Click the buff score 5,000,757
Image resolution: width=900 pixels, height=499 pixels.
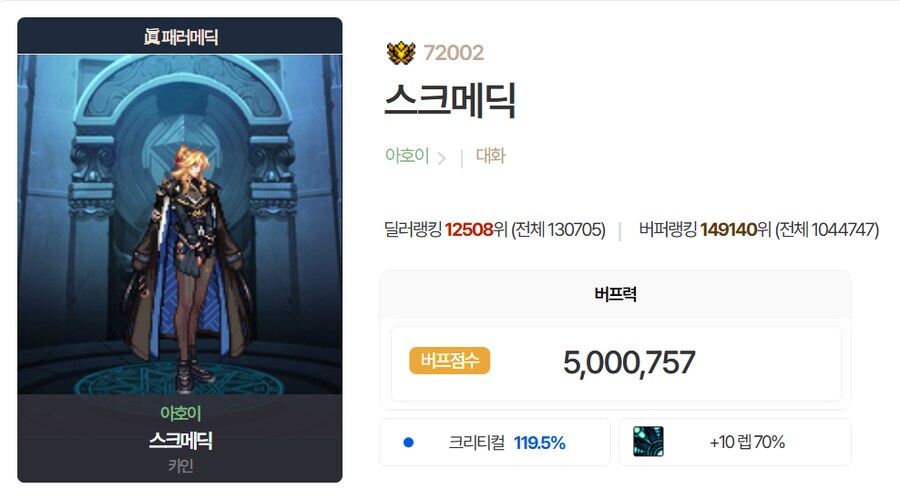point(629,363)
